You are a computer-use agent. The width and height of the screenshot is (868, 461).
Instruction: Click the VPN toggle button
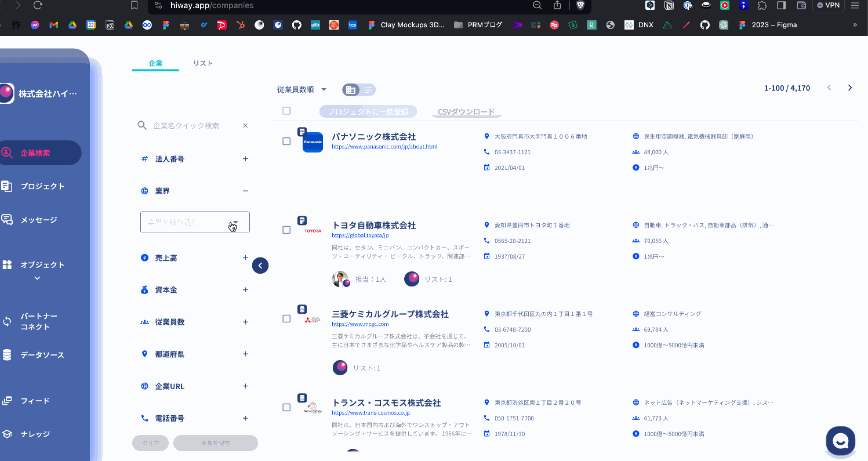pyautogui.click(x=828, y=5)
